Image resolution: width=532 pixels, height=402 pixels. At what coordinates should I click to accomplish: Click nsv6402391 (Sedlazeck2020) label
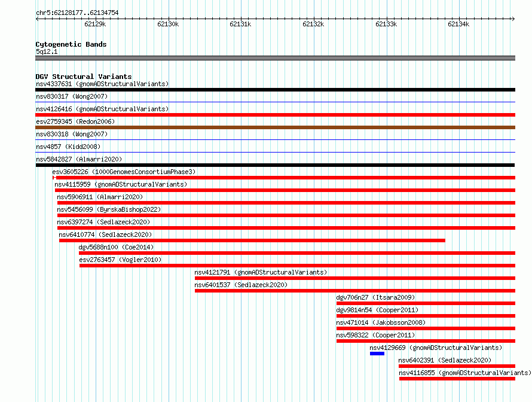pos(445,360)
